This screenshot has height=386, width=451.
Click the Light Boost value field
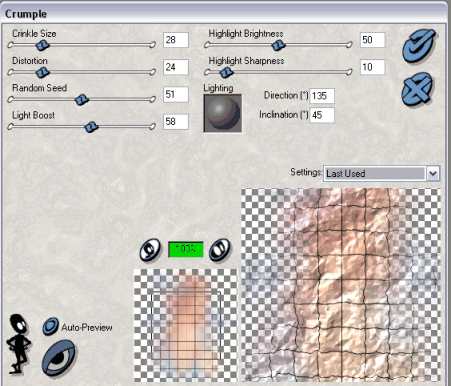176,121
